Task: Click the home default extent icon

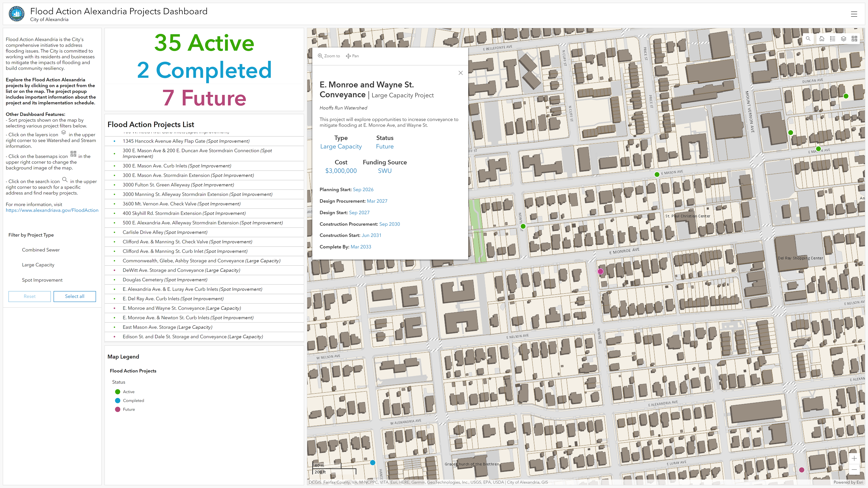Action: coord(822,39)
